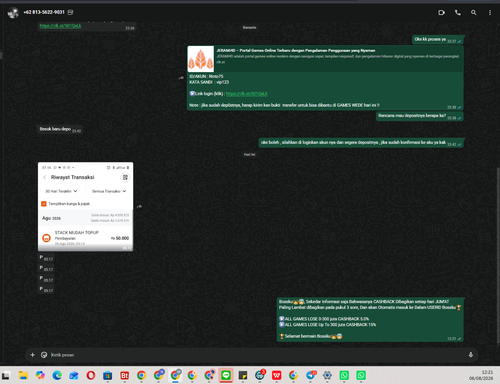
Task: Open Sticky Notes from the taskbar
Action: coord(243,376)
